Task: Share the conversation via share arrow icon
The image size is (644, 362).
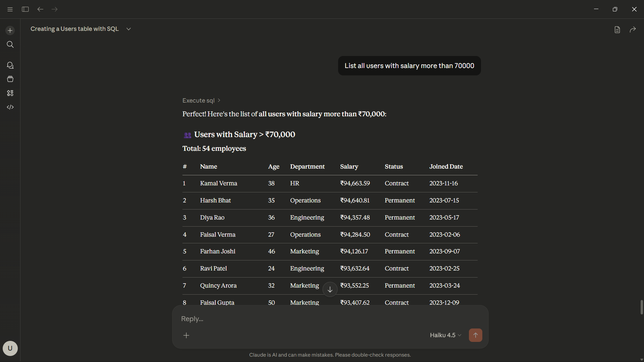Action: 633,29
